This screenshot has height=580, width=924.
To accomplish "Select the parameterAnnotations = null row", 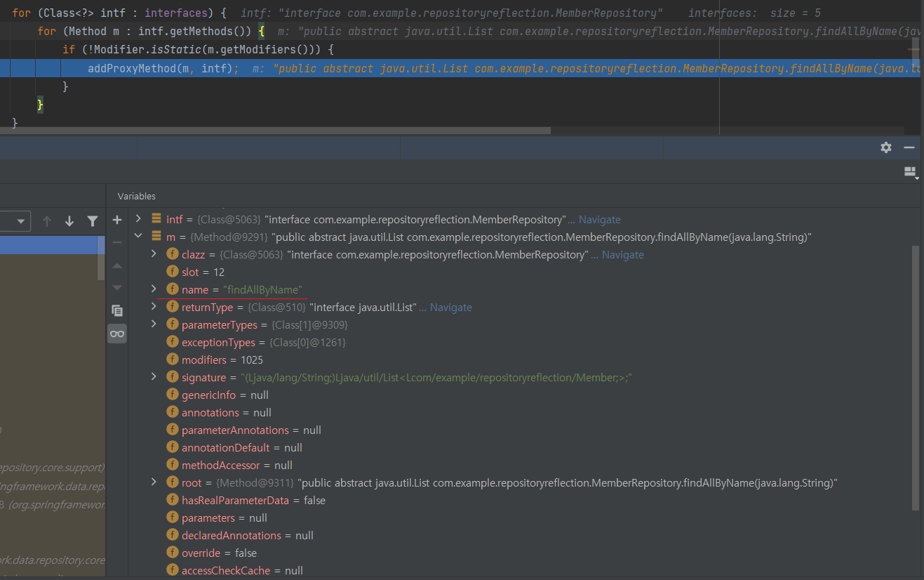I will click(520, 430).
